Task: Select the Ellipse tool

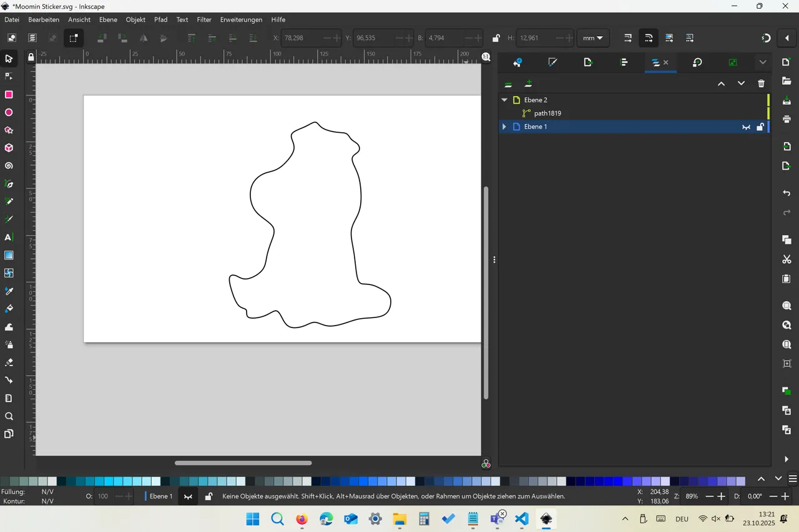Action: [9, 113]
